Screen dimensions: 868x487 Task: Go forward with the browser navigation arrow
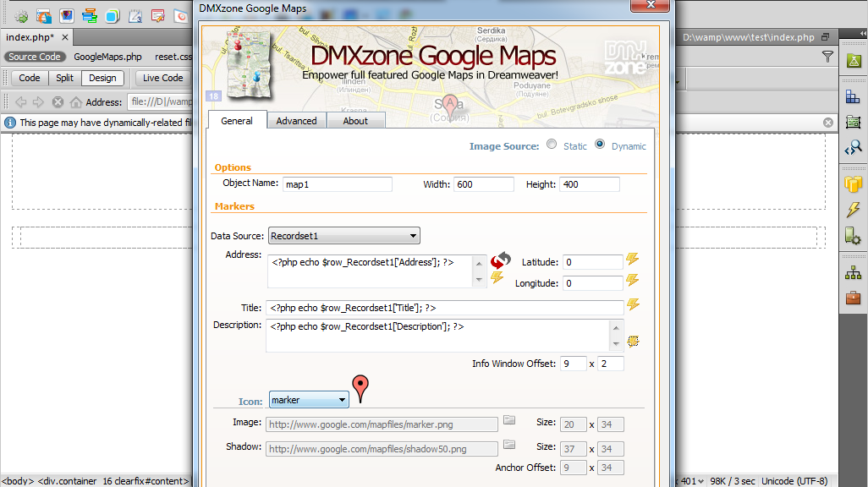click(38, 101)
